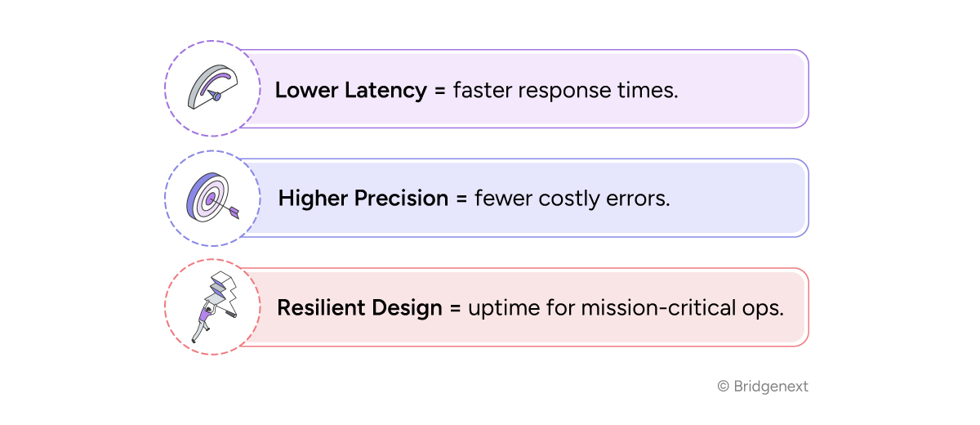Click the © Bridgenext copyright text

click(x=763, y=387)
